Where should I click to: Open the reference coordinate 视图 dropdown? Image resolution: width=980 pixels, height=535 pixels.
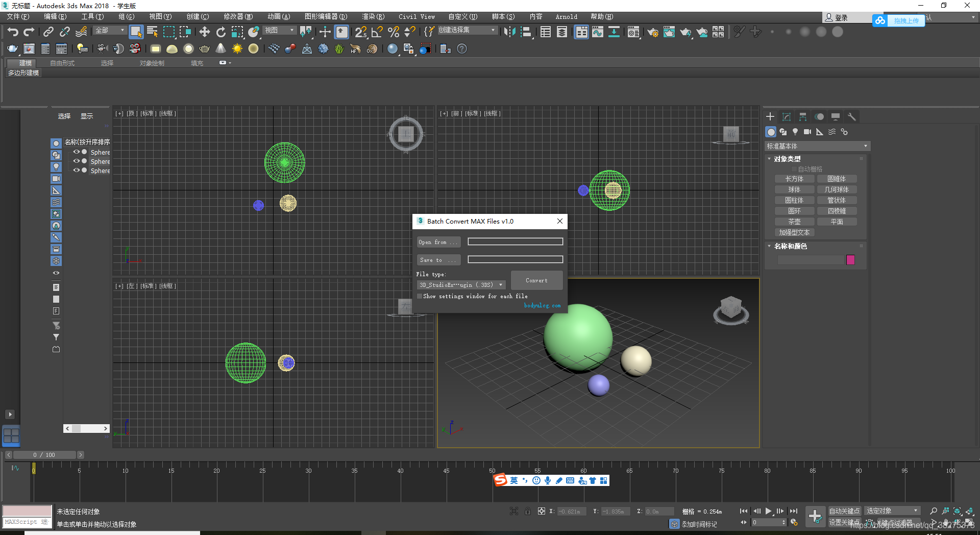coord(279,31)
